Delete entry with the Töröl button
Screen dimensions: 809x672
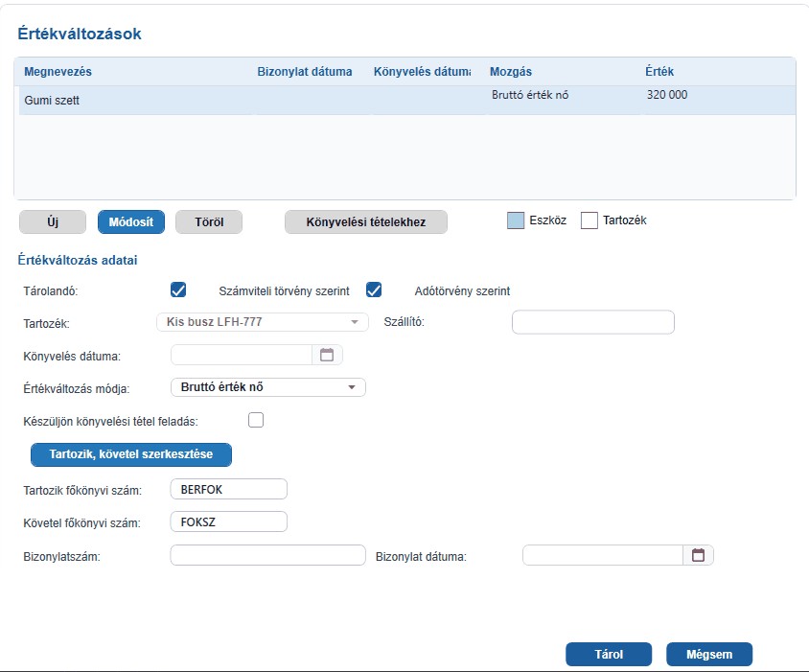click(x=209, y=222)
